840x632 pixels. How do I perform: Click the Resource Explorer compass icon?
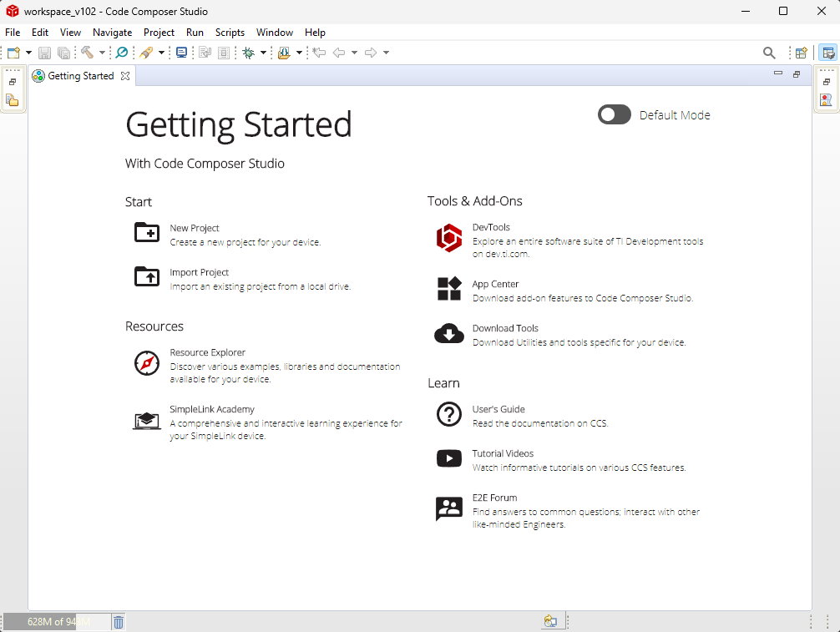[147, 363]
